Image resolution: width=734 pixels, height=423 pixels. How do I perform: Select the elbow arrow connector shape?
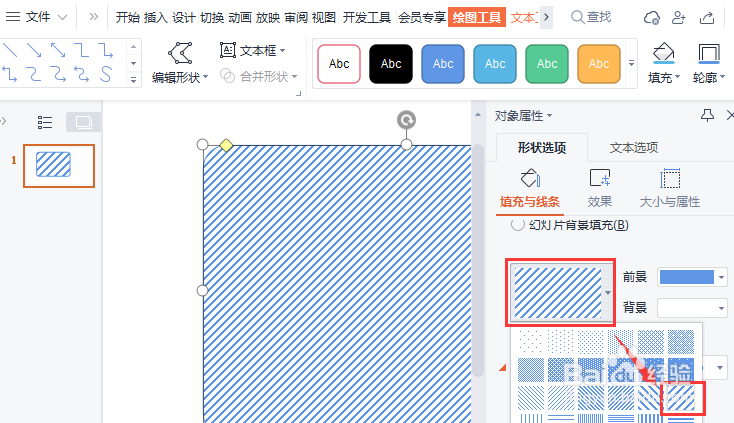106,50
